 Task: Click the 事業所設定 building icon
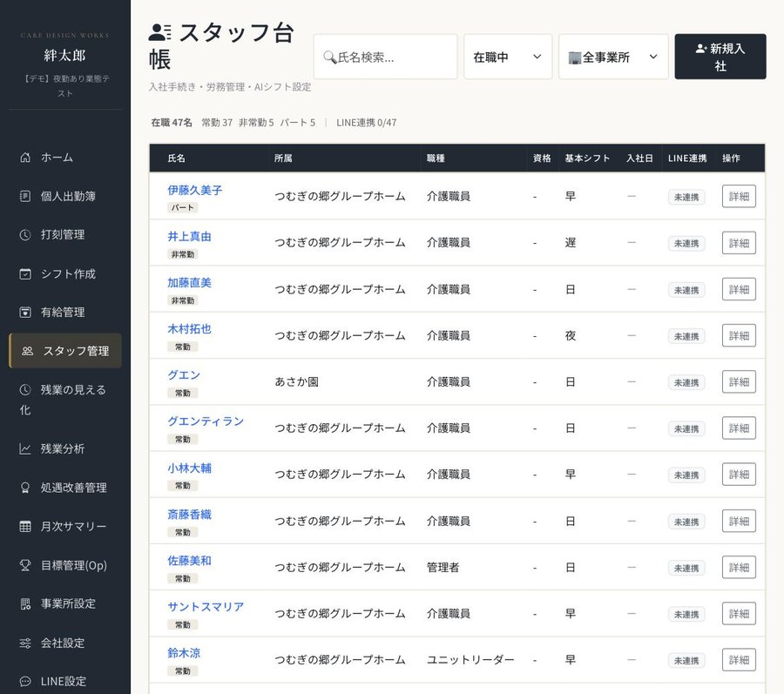point(25,603)
